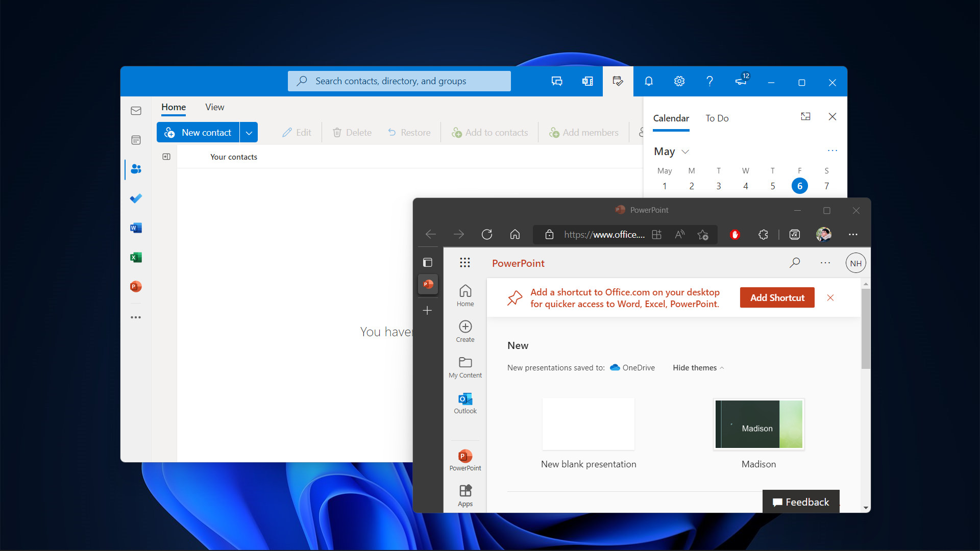
Task: Open the Office app launcher grid
Action: tap(464, 263)
